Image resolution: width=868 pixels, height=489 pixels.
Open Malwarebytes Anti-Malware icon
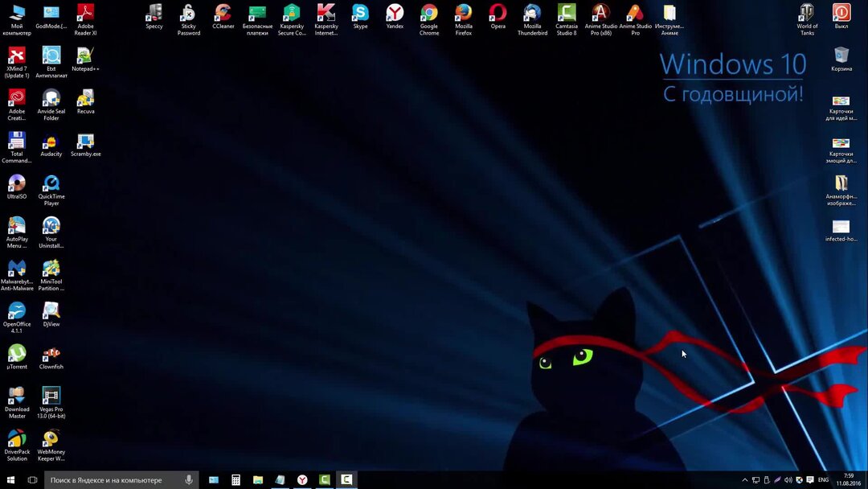tap(17, 275)
